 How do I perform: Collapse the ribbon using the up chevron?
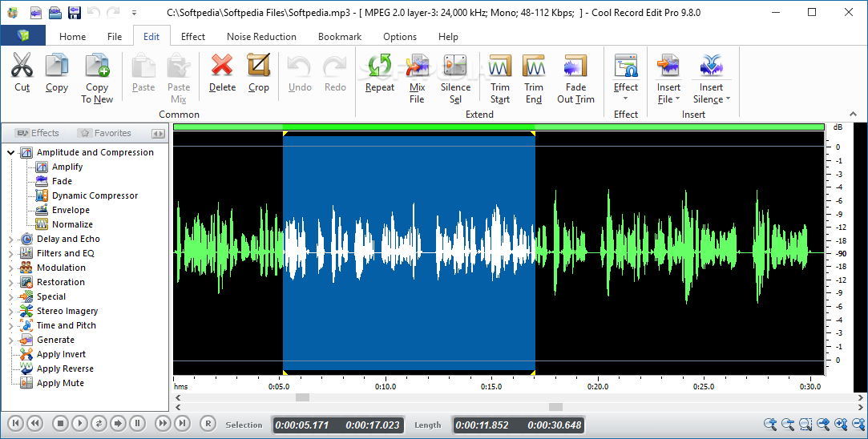853,114
